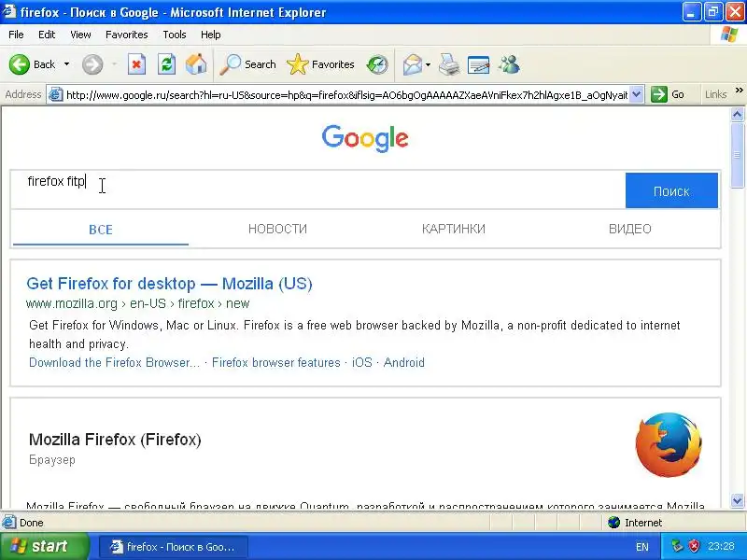The width and height of the screenshot is (747, 560).
Task: Expand the Mail dropdown arrow
Action: click(x=428, y=64)
